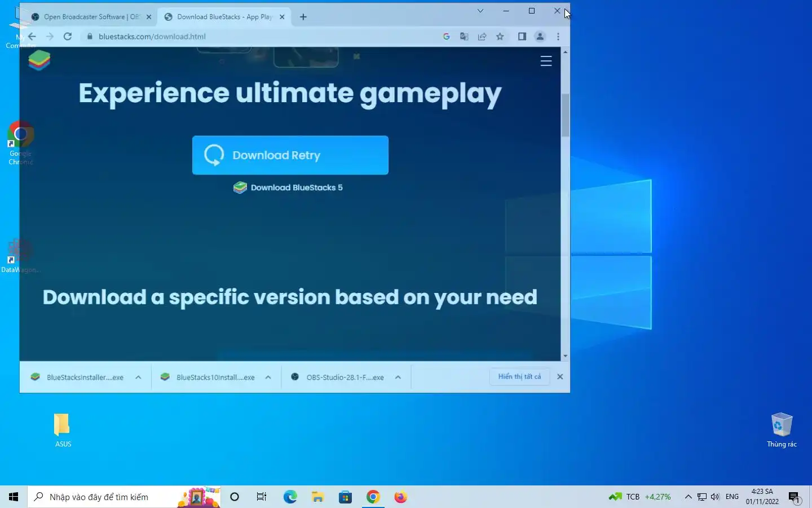812x508 pixels.
Task: Click the vertical scrollbar thumb
Action: pos(565,115)
